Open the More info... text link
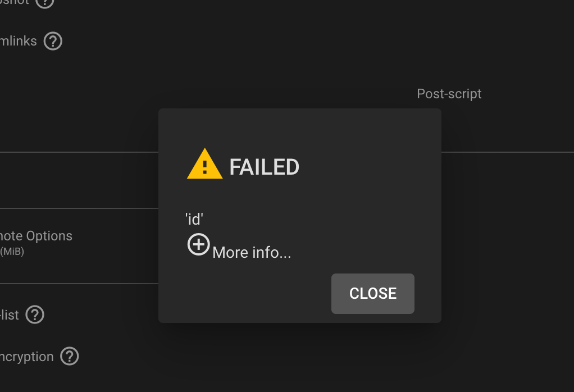 coord(252,253)
